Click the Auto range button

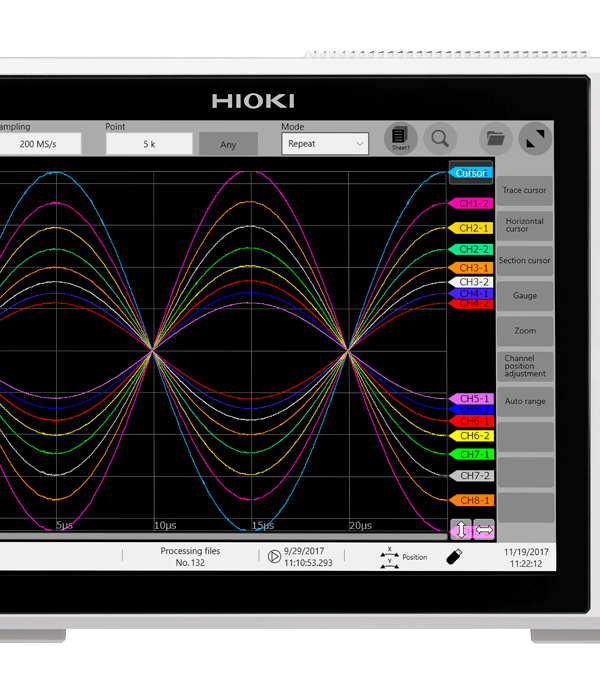(x=525, y=401)
